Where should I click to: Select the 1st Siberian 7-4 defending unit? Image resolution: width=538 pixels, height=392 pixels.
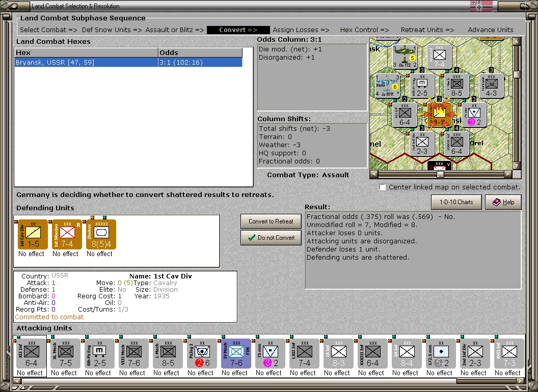click(x=67, y=235)
